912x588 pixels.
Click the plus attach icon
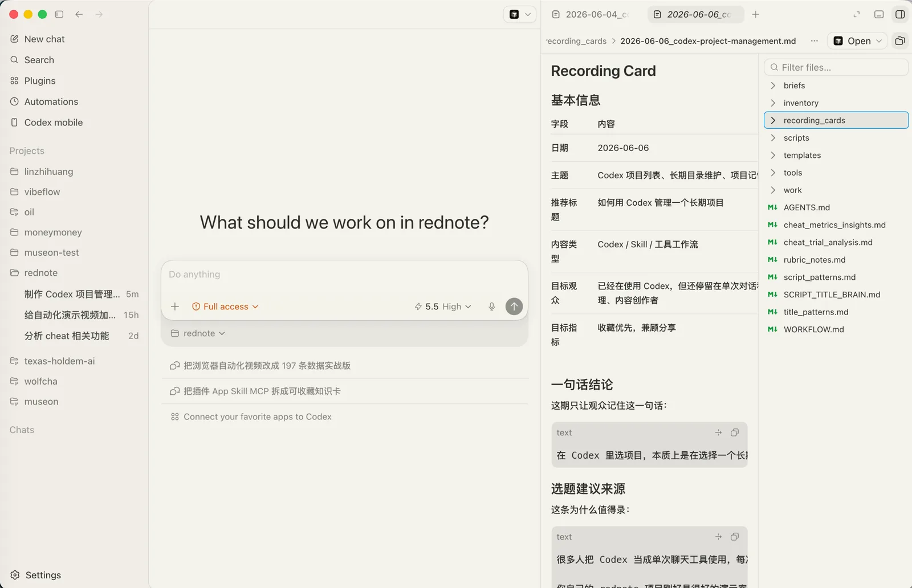[x=175, y=307]
